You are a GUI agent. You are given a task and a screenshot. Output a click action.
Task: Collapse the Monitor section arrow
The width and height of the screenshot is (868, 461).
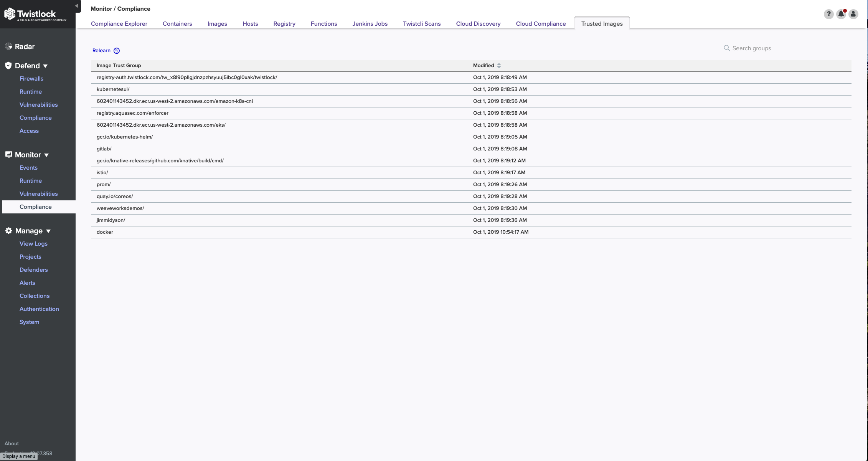pos(46,155)
